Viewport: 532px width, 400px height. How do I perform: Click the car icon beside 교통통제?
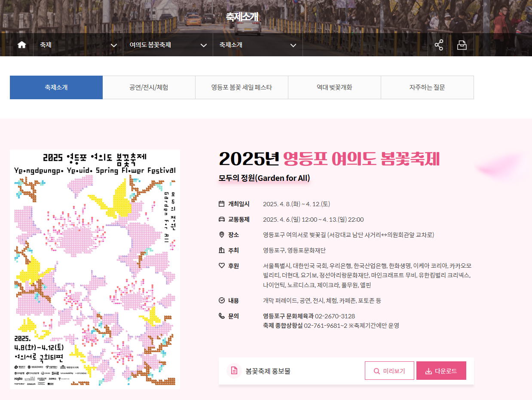coord(222,219)
